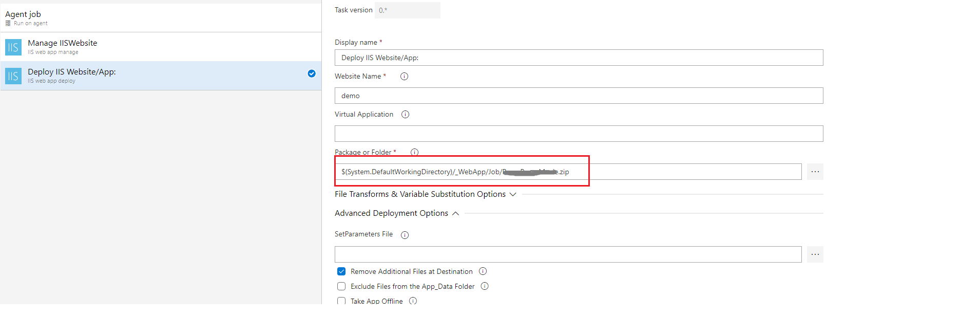Click the IIS icon beside Manage IISWebsite
980x333 pixels.
point(13,47)
